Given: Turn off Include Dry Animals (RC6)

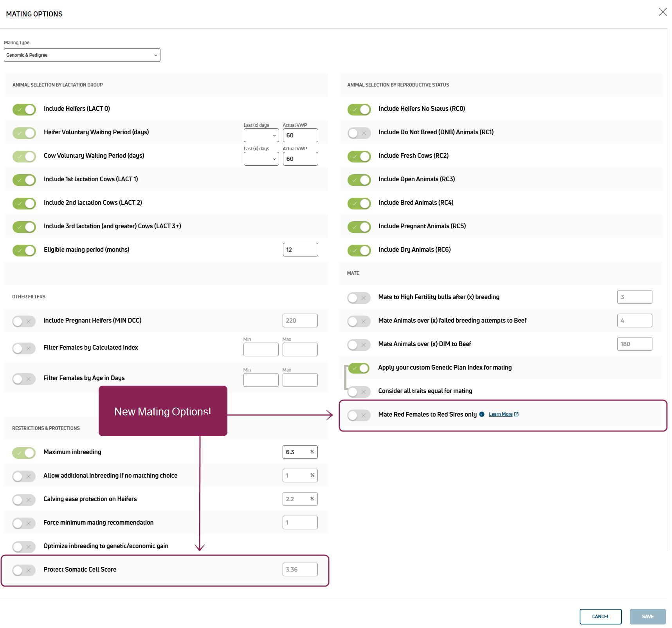Looking at the screenshot, I should 359,250.
